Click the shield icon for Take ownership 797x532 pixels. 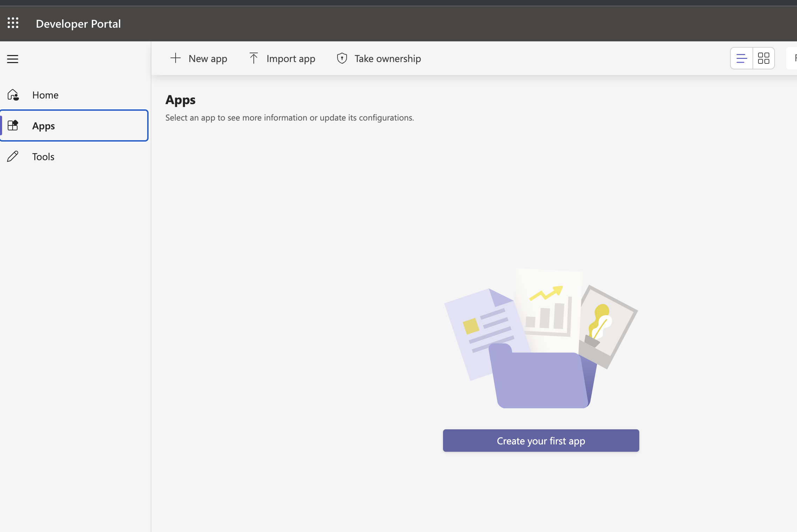(x=342, y=58)
